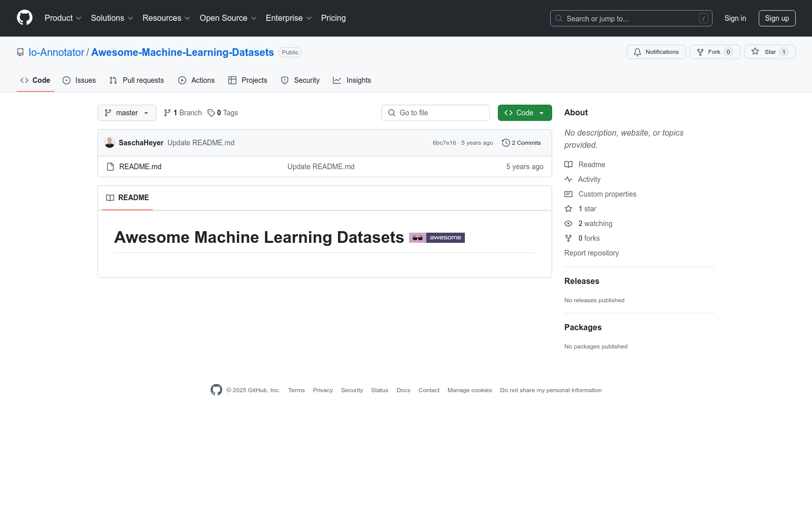View the 0 Tags link
This screenshot has width=812, height=508.
point(223,113)
